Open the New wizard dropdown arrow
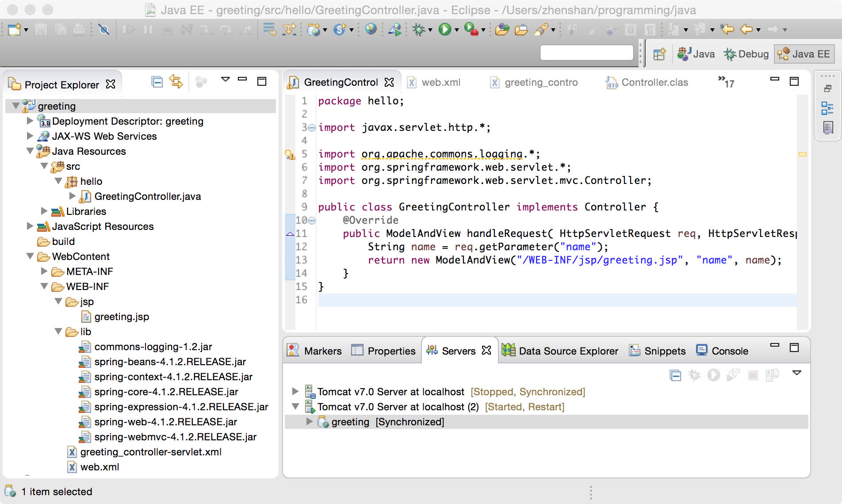The image size is (842, 504). point(26,30)
